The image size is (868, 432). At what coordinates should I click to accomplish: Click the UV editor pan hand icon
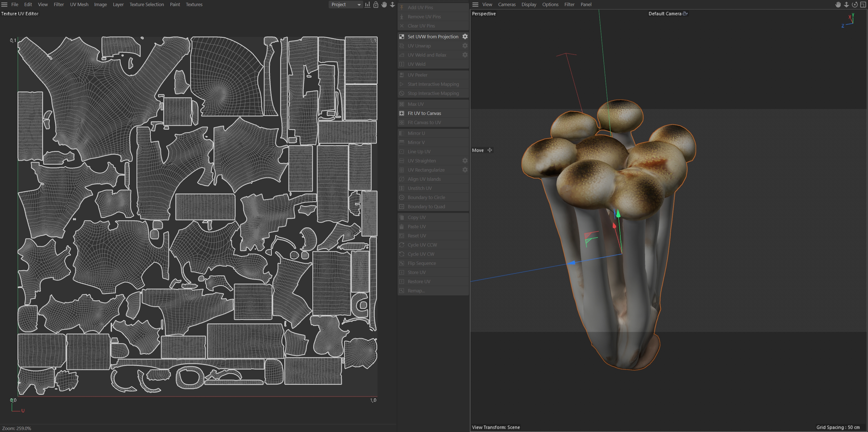[384, 4]
